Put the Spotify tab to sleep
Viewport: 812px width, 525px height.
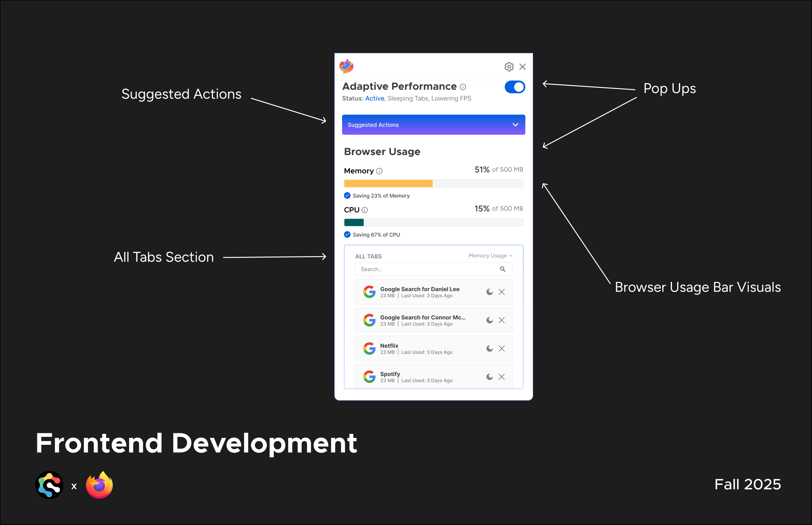coord(490,377)
